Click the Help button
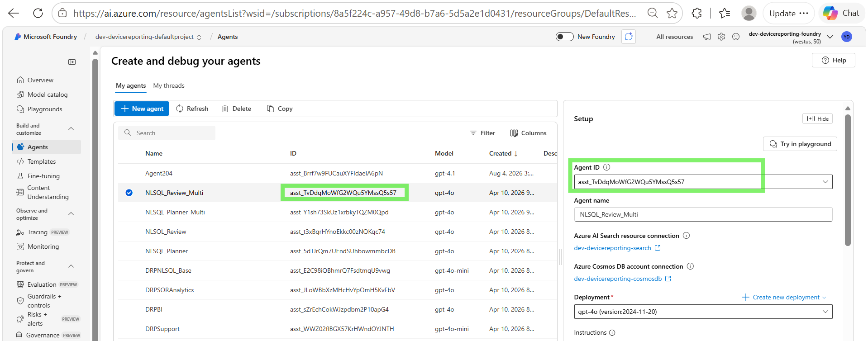The height and width of the screenshot is (341, 868). (833, 60)
